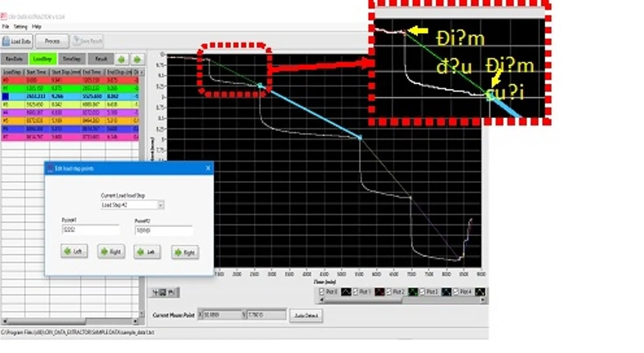Click plot legend scrollbar right arrow

(483, 300)
